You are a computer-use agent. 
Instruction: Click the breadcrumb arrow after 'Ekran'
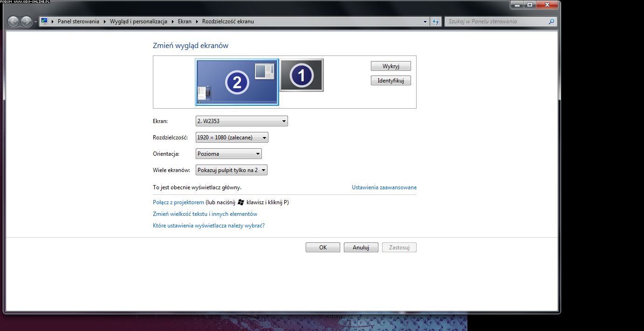pos(197,21)
